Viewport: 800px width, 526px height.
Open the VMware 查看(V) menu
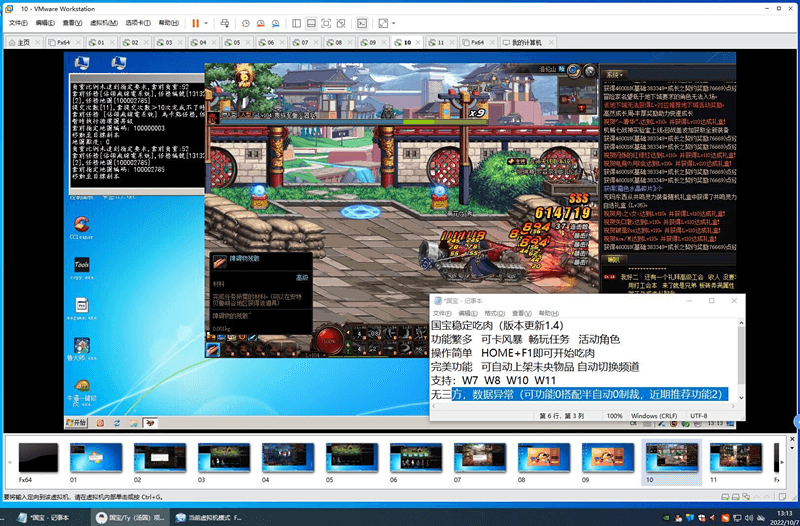tap(72, 23)
